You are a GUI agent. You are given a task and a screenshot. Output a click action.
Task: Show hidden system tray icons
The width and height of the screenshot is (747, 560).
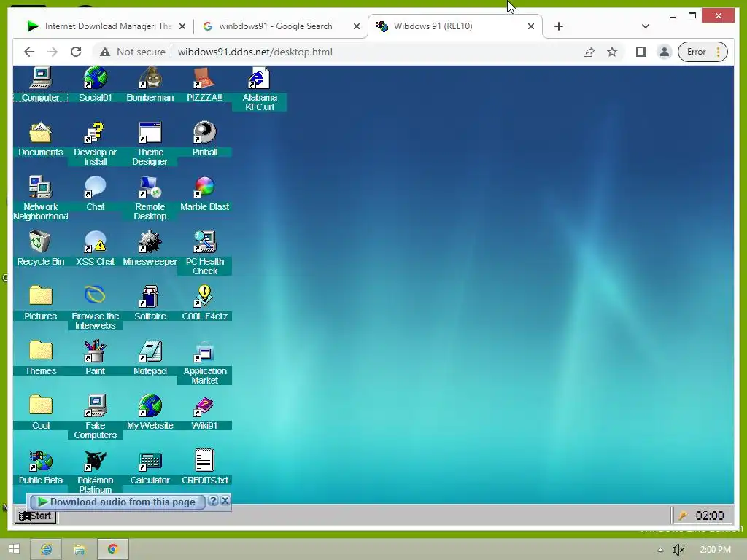pos(660,550)
